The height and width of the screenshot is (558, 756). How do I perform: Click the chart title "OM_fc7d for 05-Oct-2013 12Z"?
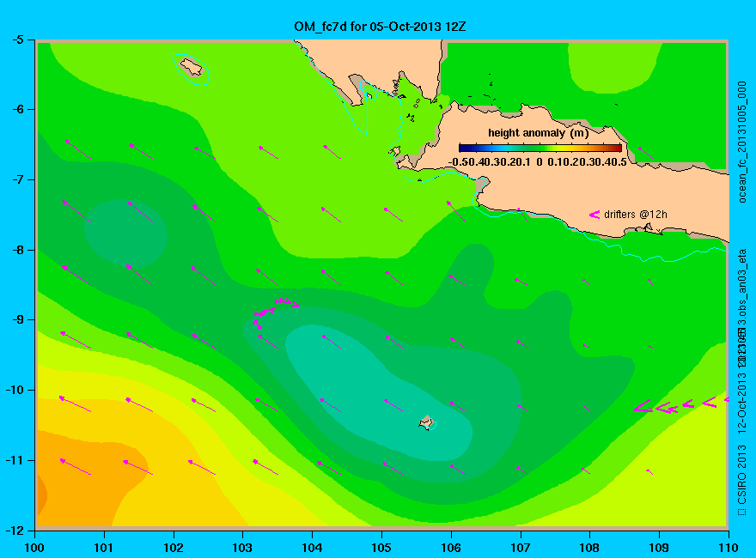point(380,27)
